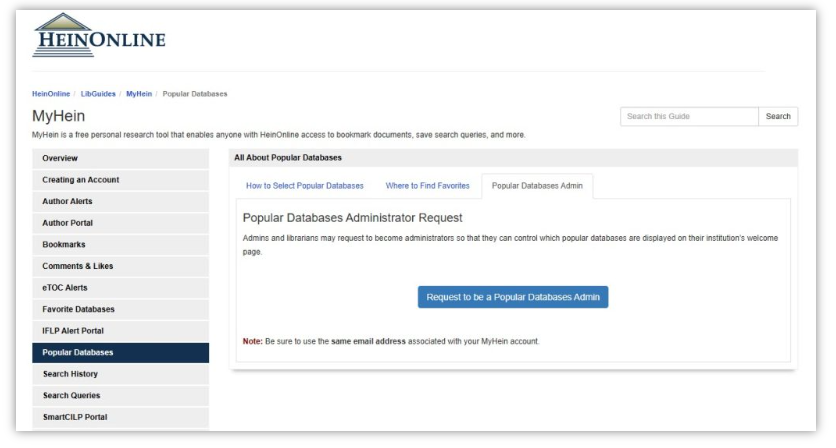
Task: Open MyHein breadcrumb link
Action: pyautogui.click(x=139, y=94)
